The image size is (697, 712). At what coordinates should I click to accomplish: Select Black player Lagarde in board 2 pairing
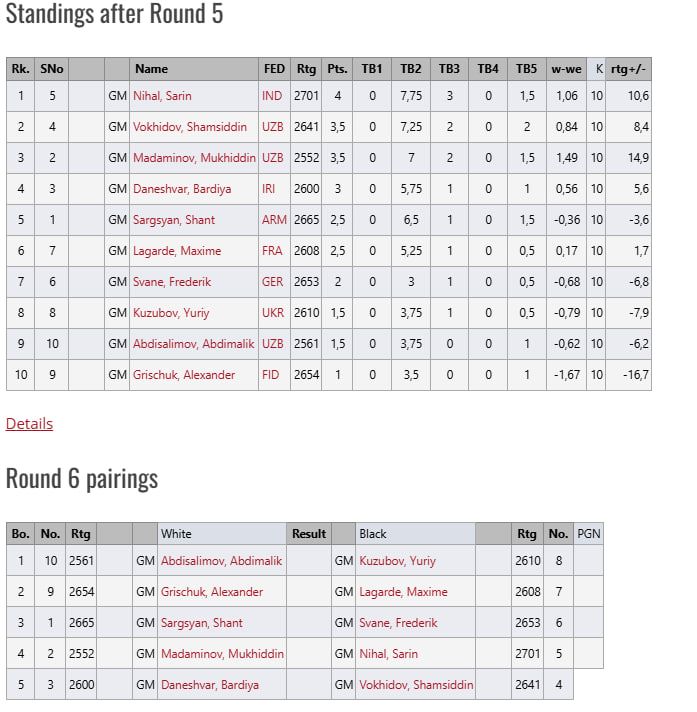[403, 592]
